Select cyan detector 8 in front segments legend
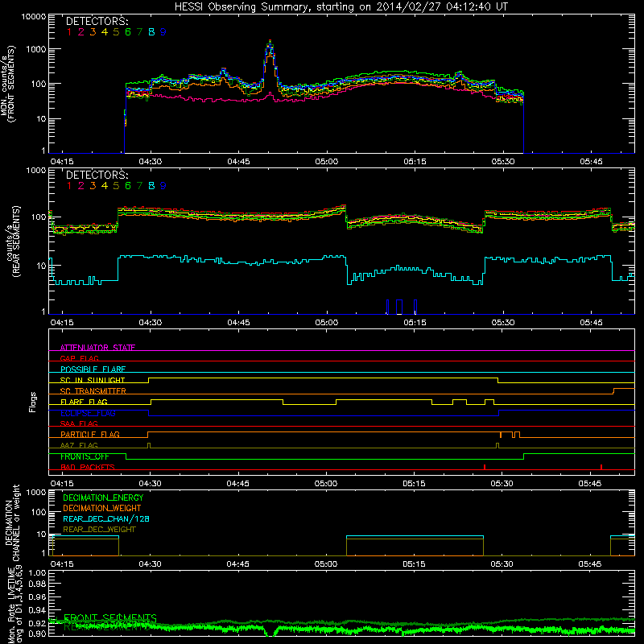The image size is (644, 644). pos(151,32)
